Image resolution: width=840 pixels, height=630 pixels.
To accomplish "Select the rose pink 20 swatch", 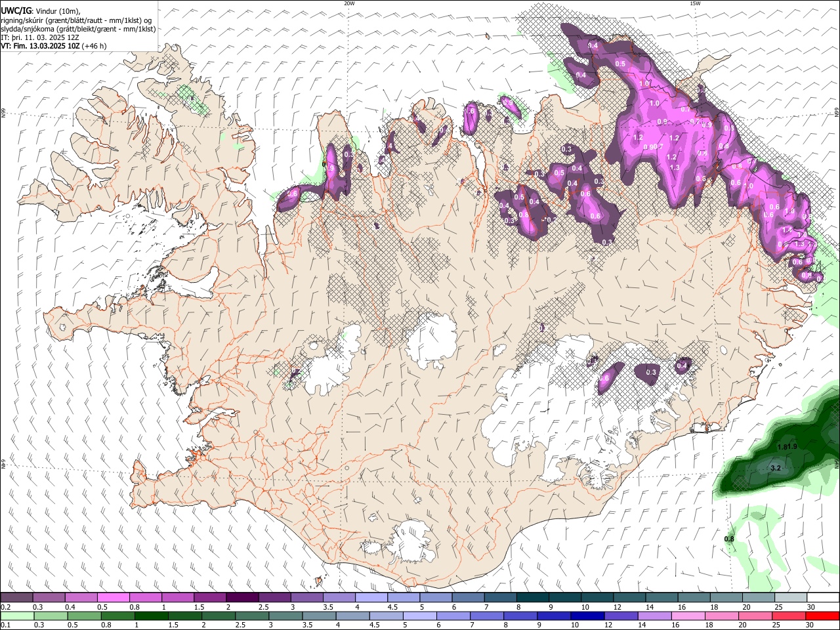I will pos(756,616).
